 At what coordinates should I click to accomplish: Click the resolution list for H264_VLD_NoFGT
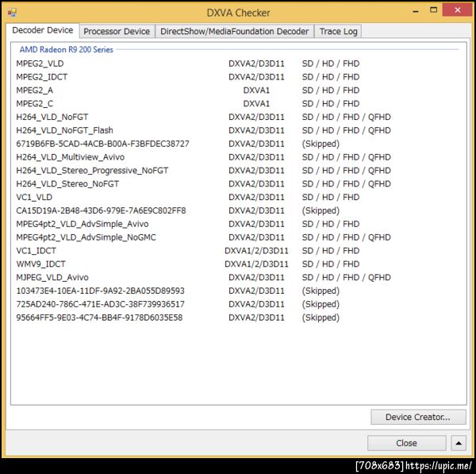click(x=347, y=117)
